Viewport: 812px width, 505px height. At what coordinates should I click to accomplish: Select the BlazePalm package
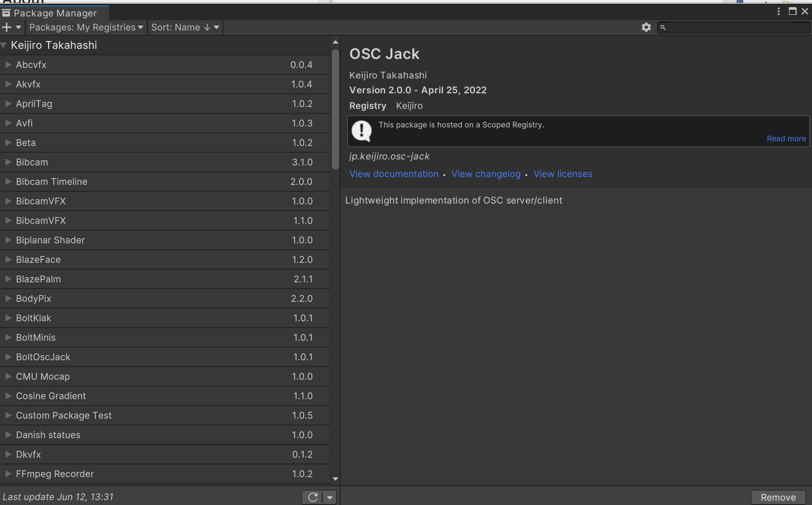pos(165,279)
